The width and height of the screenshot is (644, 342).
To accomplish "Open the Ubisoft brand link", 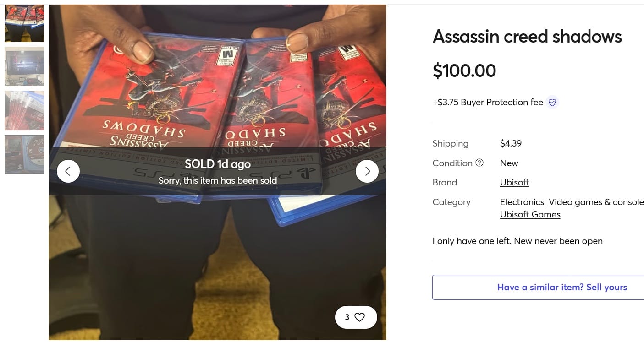I will [514, 182].
